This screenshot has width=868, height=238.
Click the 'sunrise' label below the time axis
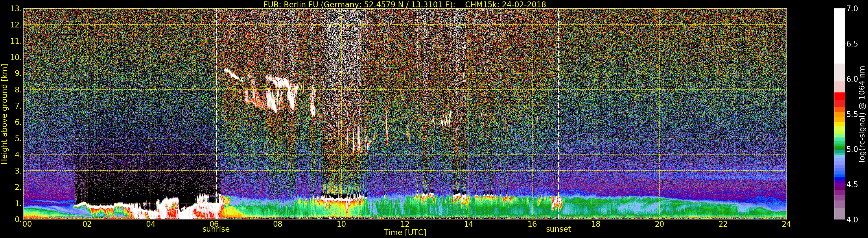coord(216,229)
